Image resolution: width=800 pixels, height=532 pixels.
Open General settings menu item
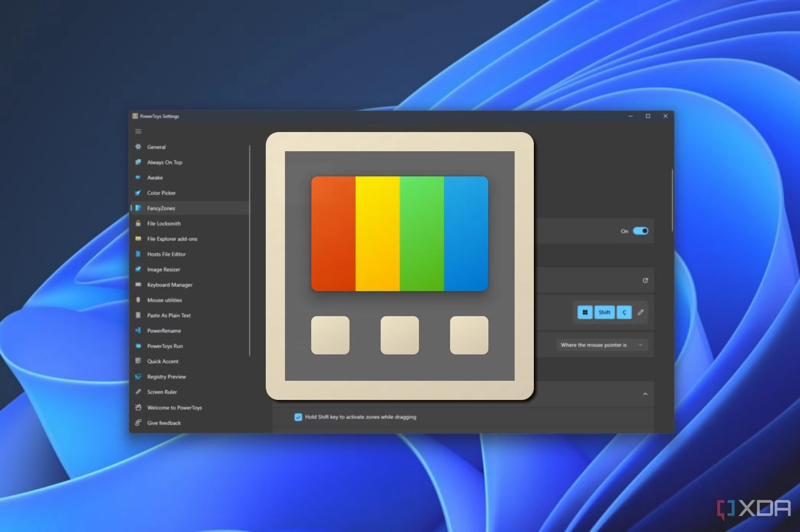coord(155,146)
